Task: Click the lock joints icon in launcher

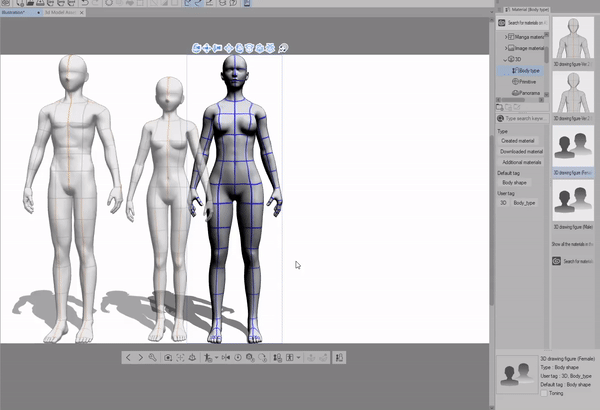Action: point(250,358)
